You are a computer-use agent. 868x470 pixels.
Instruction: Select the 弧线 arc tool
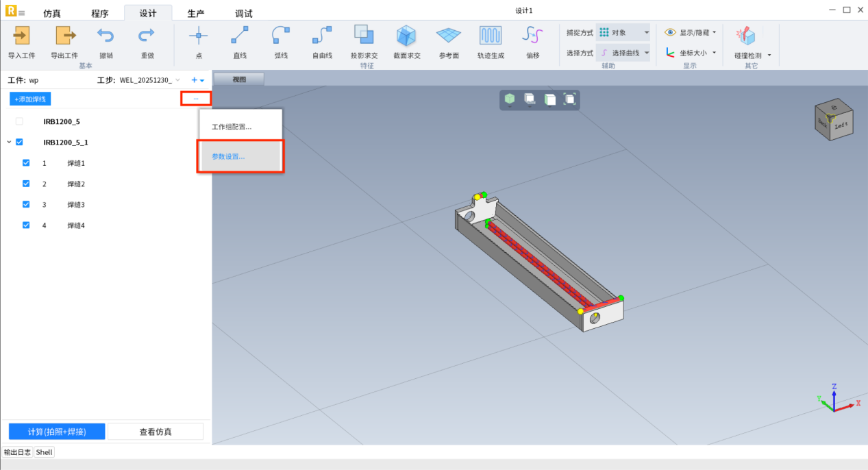click(281, 36)
